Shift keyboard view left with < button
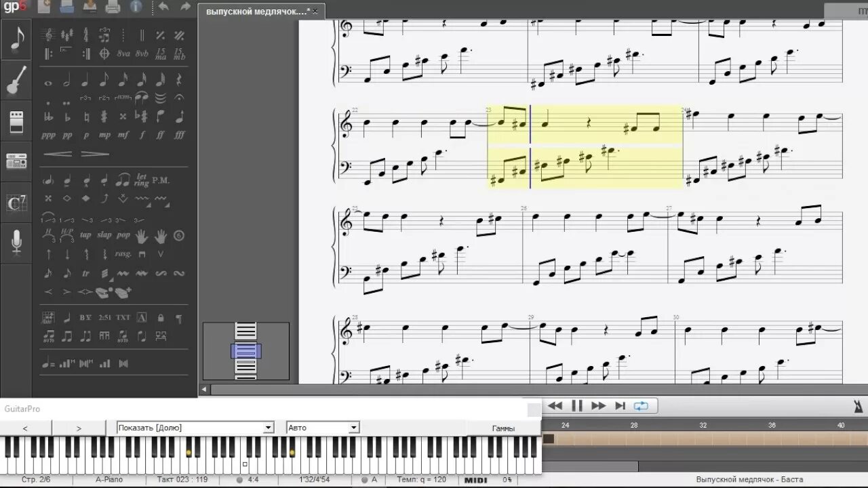Image resolution: width=868 pixels, height=488 pixels. click(26, 428)
